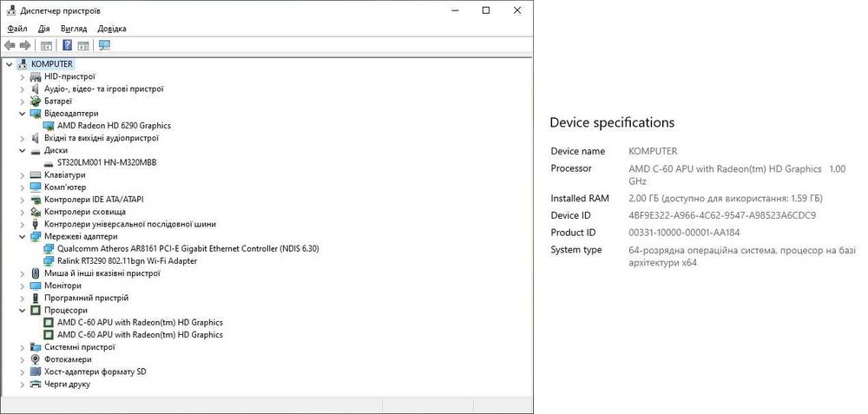Click the Диспетчер пристроїв title bar icon
Image resolution: width=868 pixels, height=414 pixels.
11,10
